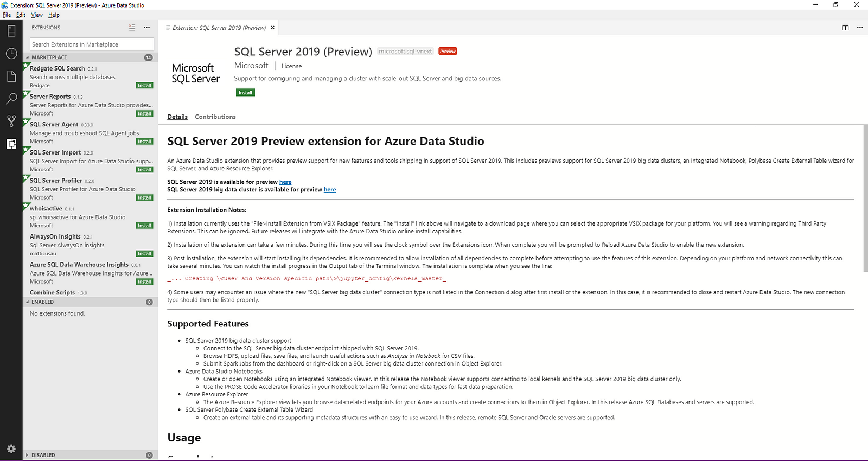Select the Extension: SQL Server 2019 editor tab
This screenshot has width=868, height=461.
(x=218, y=28)
